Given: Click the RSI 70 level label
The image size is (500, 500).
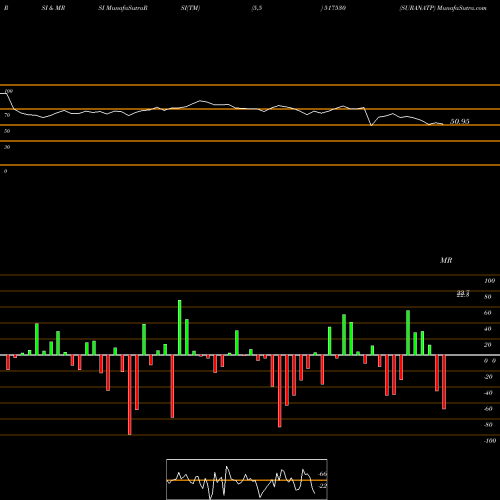Looking at the screenshot, I should coord(7,115).
